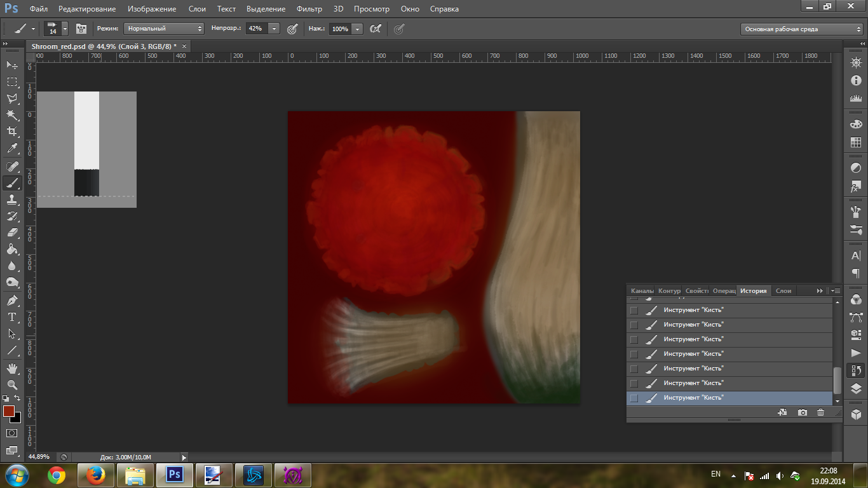
Task: Delete history state with trash icon
Action: tap(820, 412)
